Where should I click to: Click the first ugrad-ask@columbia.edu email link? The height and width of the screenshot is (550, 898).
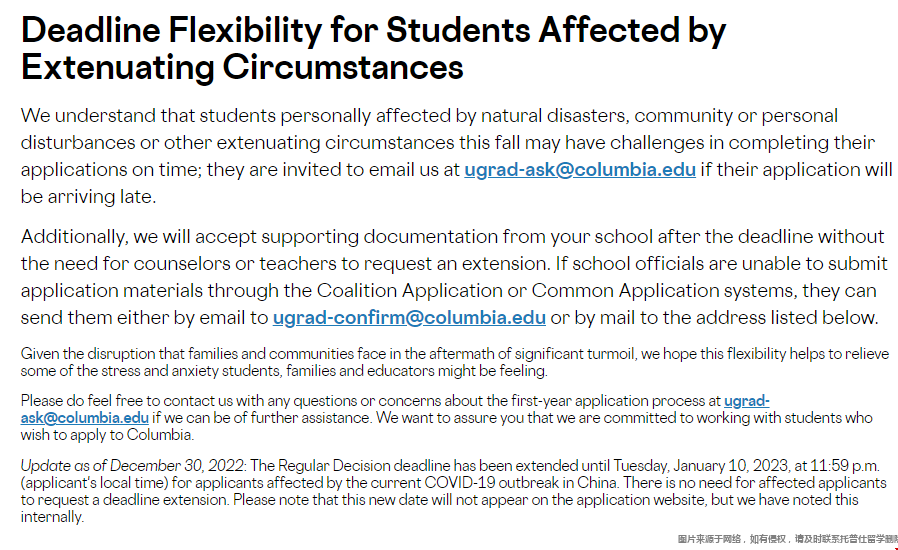point(579,169)
